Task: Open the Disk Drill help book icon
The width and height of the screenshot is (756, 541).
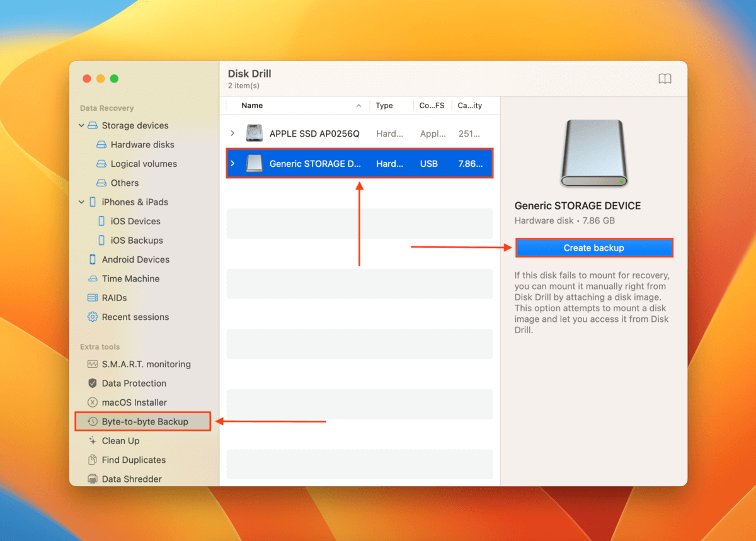Action: click(x=665, y=79)
